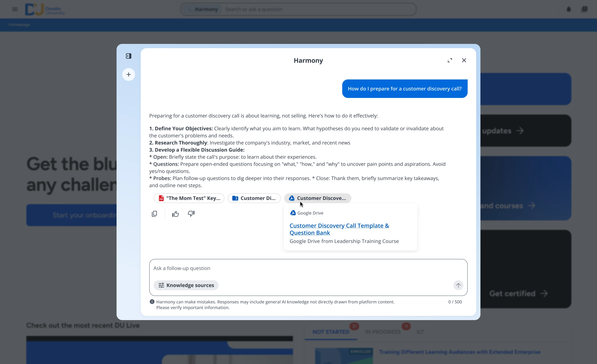Screen dimensions: 597x364
Task: Click the info icon beside disclaimer
Action: click(x=152, y=302)
